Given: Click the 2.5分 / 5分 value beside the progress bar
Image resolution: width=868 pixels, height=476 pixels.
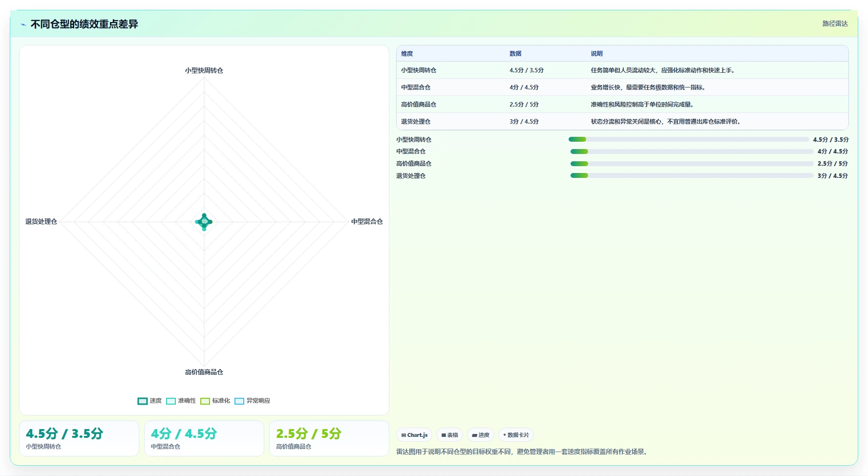Looking at the screenshot, I should (833, 164).
